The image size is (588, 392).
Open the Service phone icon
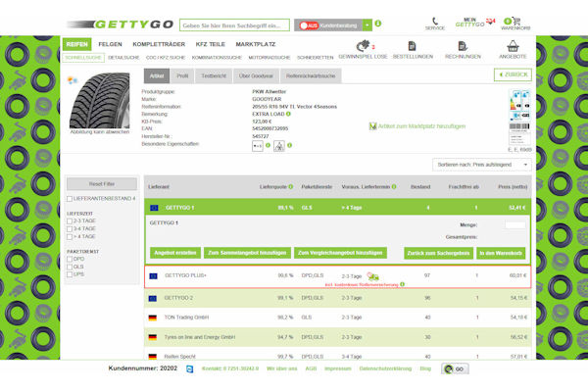(435, 21)
